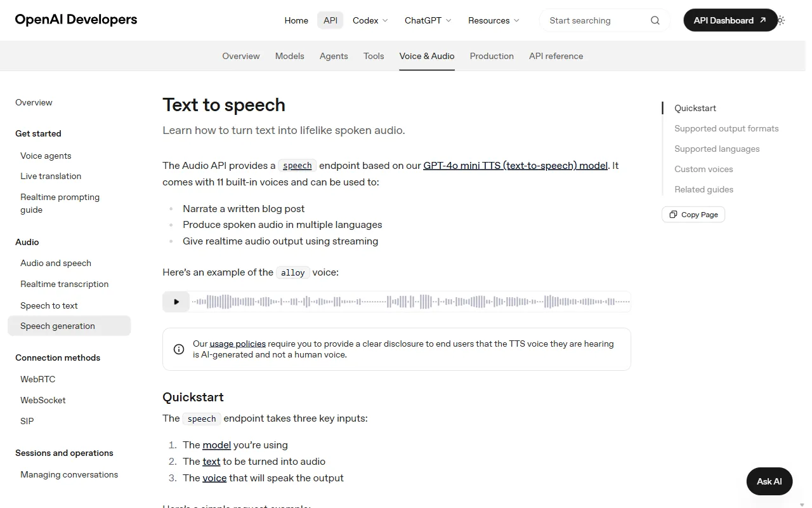The width and height of the screenshot is (812, 508).
Task: Select Speech generation in the sidebar
Action: pos(69,326)
